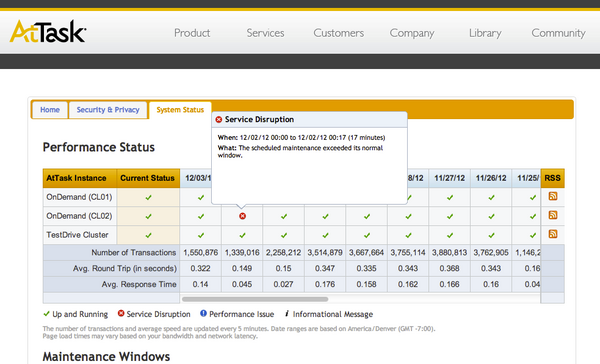Click transactions value 1,550,876
Viewport: 600px width, 364px height.
pyautogui.click(x=201, y=253)
